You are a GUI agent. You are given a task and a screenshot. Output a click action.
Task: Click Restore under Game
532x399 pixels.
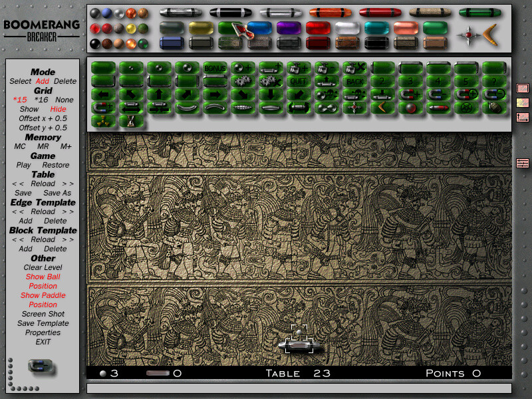click(x=56, y=165)
